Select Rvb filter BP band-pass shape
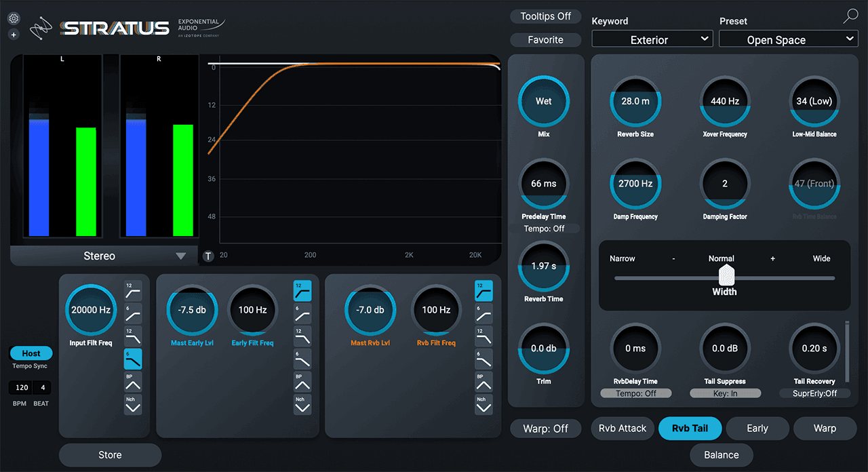This screenshot has width=868, height=472. pos(484,382)
